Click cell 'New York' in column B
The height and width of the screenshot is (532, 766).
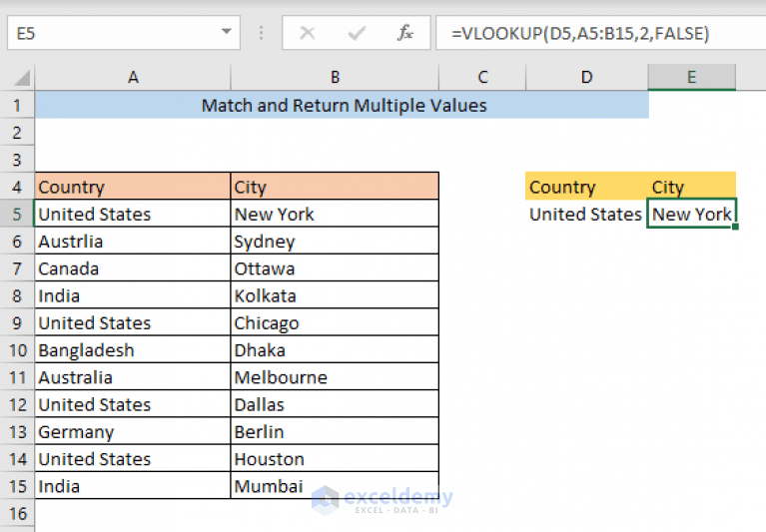[x=335, y=214]
